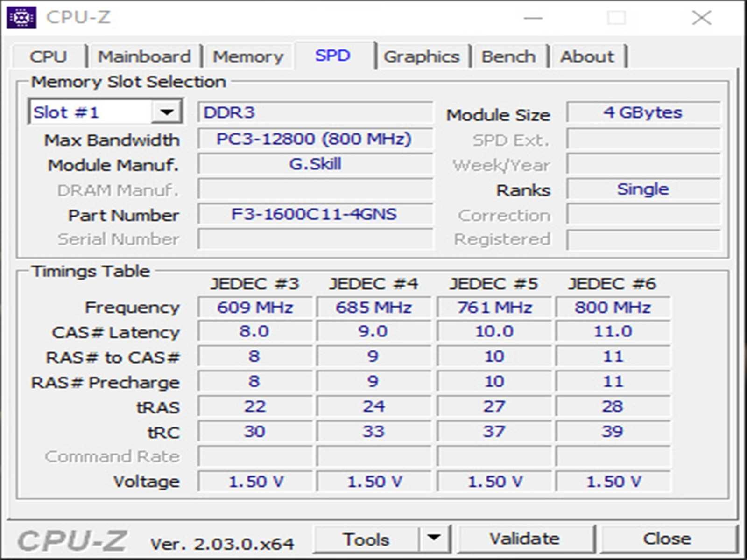Select the 609 MHz frequency cell
The image size is (747, 560).
point(255,307)
